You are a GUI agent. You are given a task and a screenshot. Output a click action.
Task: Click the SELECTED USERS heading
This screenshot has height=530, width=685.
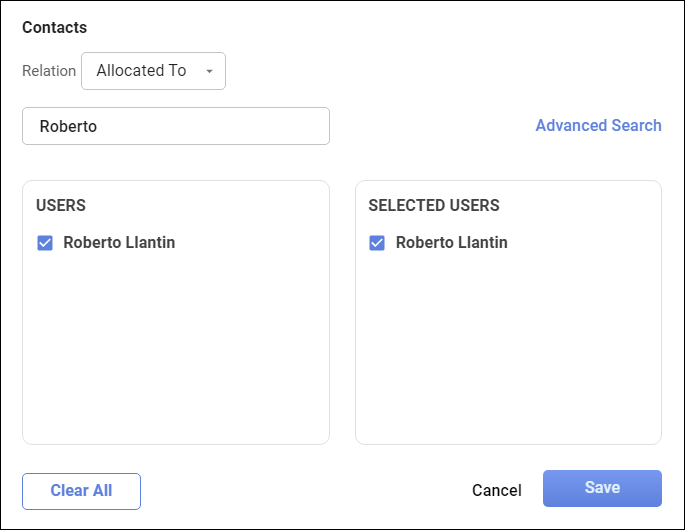pyautogui.click(x=433, y=206)
